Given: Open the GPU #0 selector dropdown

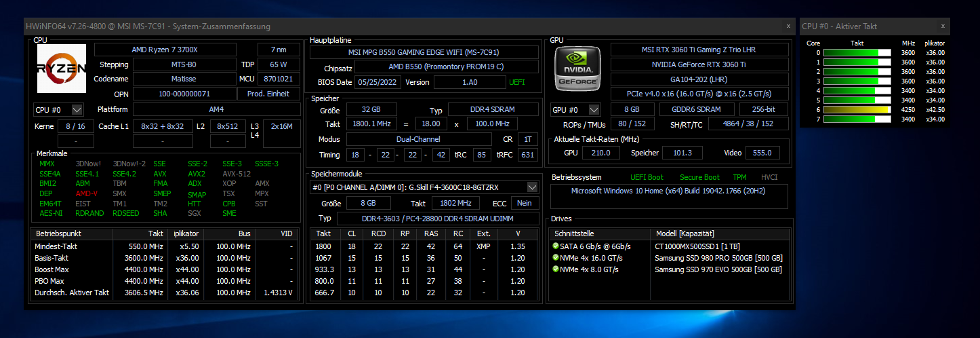Looking at the screenshot, I should coord(594,109).
